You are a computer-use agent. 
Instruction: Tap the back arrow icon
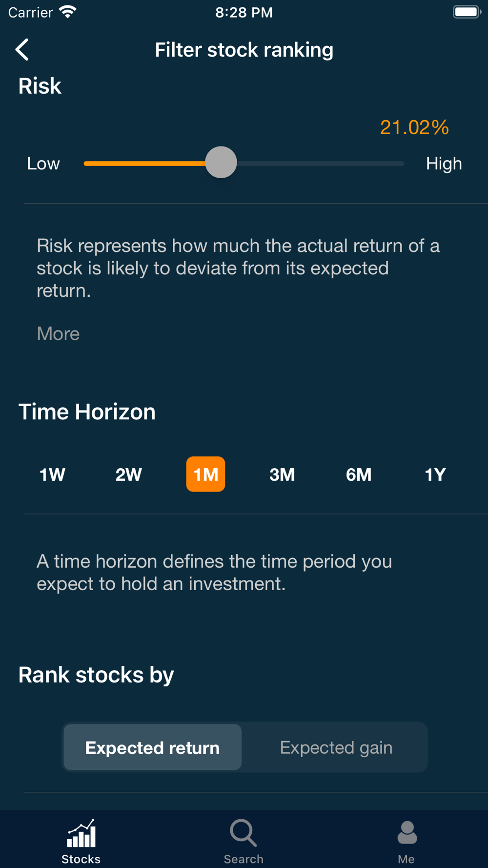22,50
